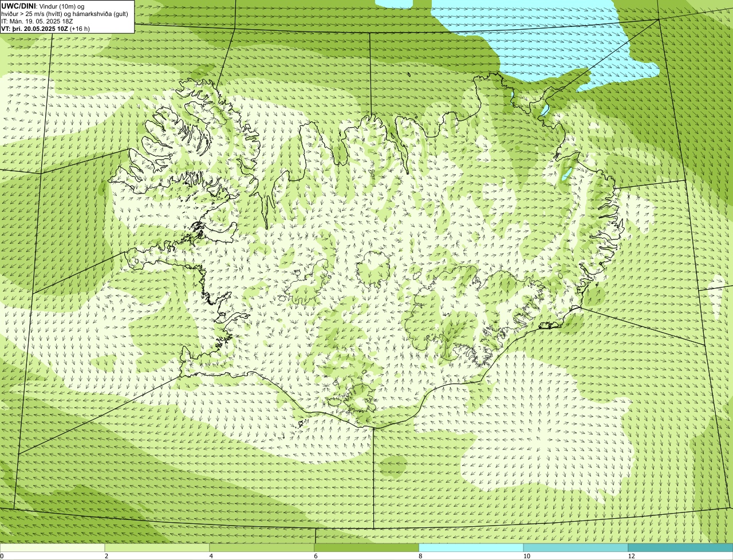Click the 'IT: Mán. 19. 05. 2025 18Z' line

37,21
